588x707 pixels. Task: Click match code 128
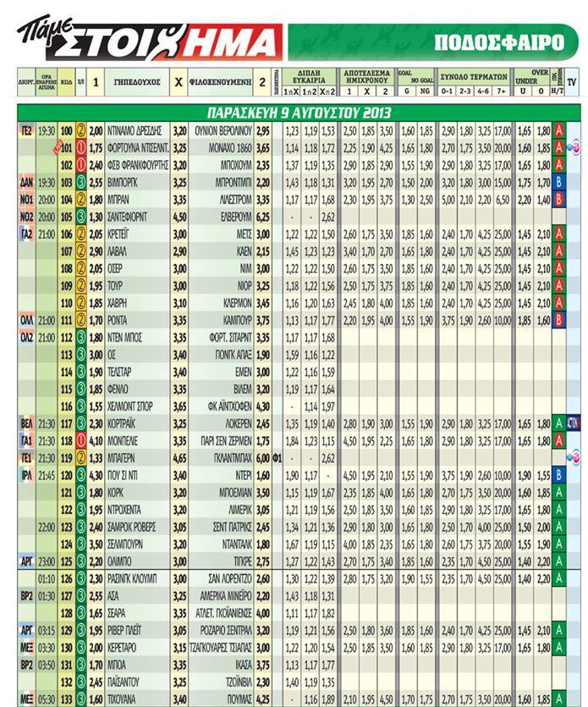click(x=66, y=613)
